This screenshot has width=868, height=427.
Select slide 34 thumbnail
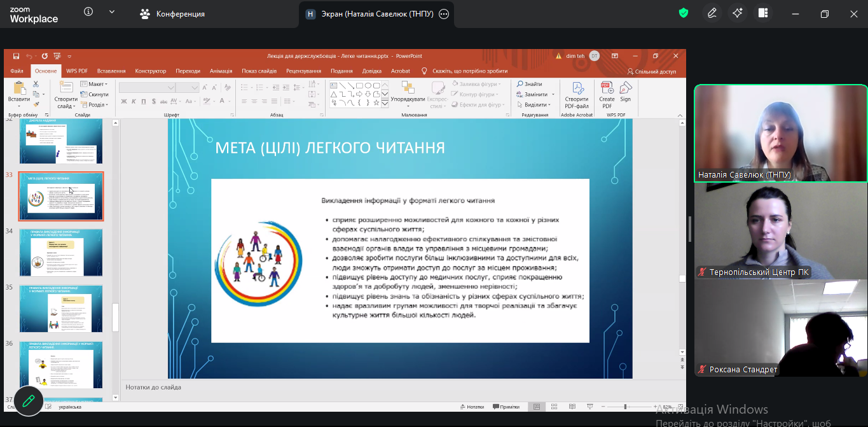coord(60,252)
